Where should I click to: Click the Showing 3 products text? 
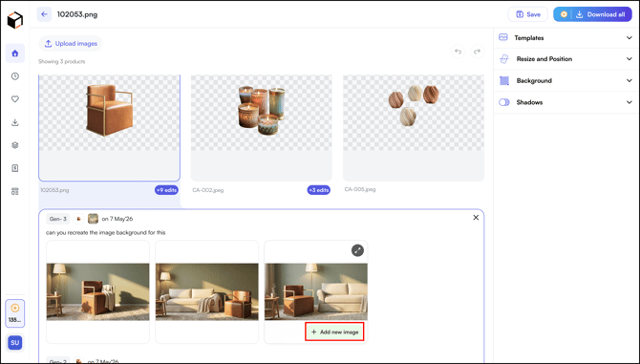62,61
